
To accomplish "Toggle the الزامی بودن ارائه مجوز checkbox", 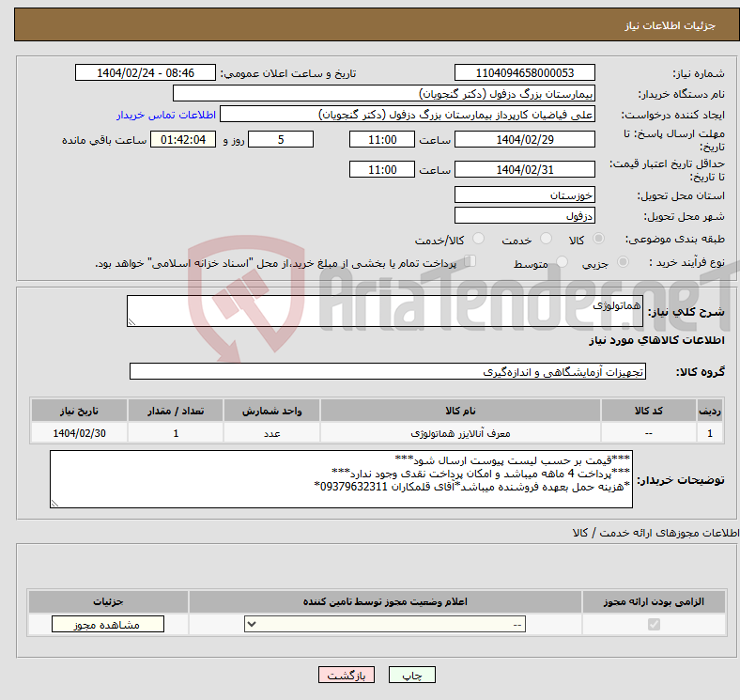I will (x=655, y=625).
